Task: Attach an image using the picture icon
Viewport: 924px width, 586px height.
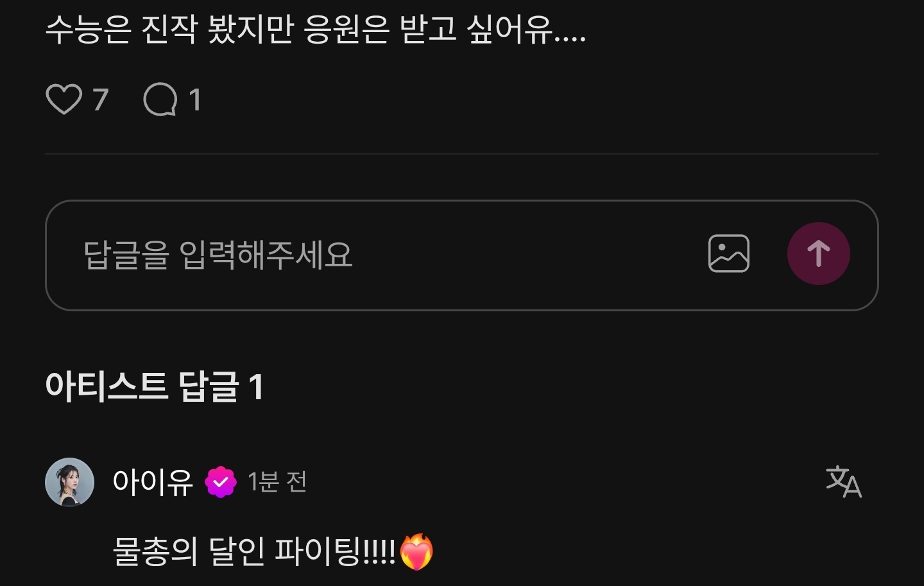Action: (728, 254)
